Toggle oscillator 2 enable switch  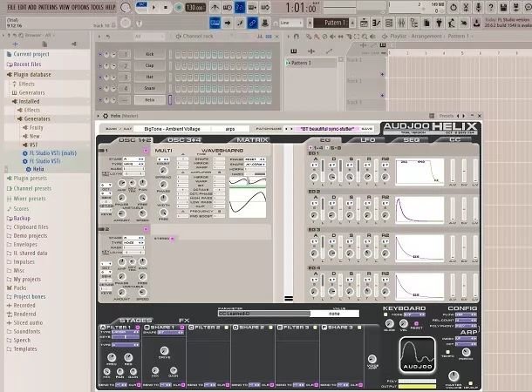click(x=146, y=229)
